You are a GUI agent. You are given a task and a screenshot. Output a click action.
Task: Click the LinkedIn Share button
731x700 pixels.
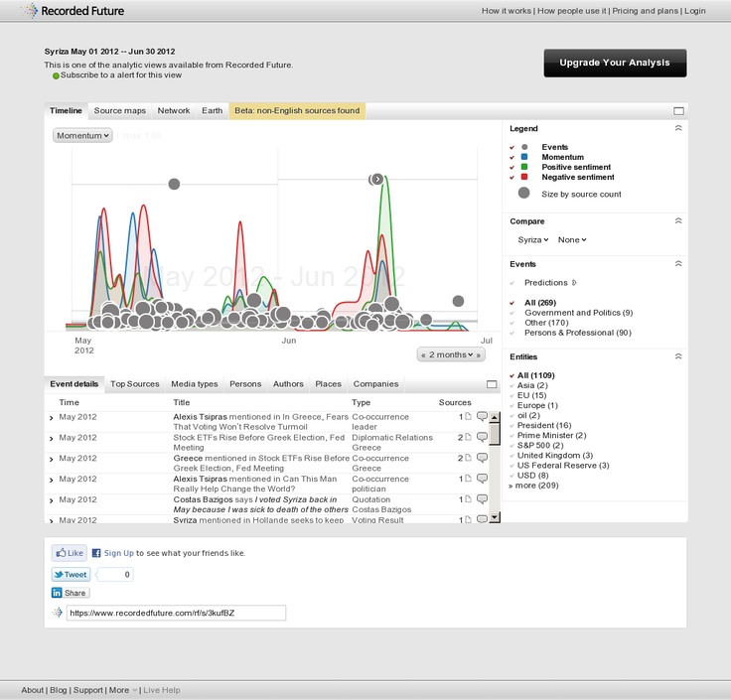click(70, 593)
